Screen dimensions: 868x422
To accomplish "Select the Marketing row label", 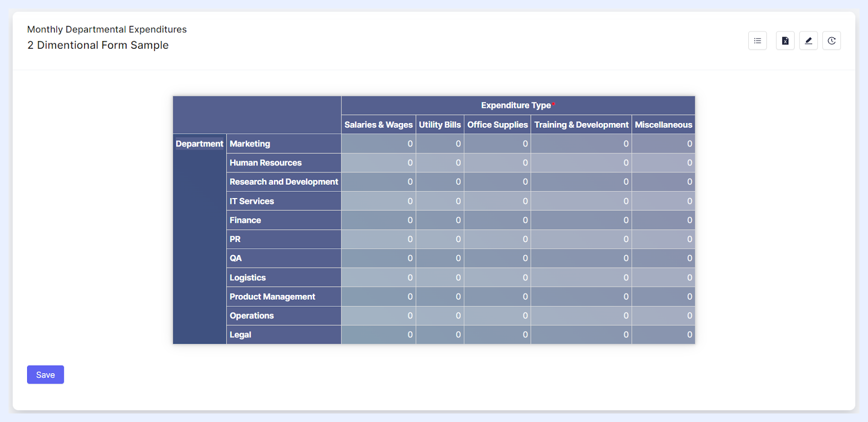I will coord(283,144).
